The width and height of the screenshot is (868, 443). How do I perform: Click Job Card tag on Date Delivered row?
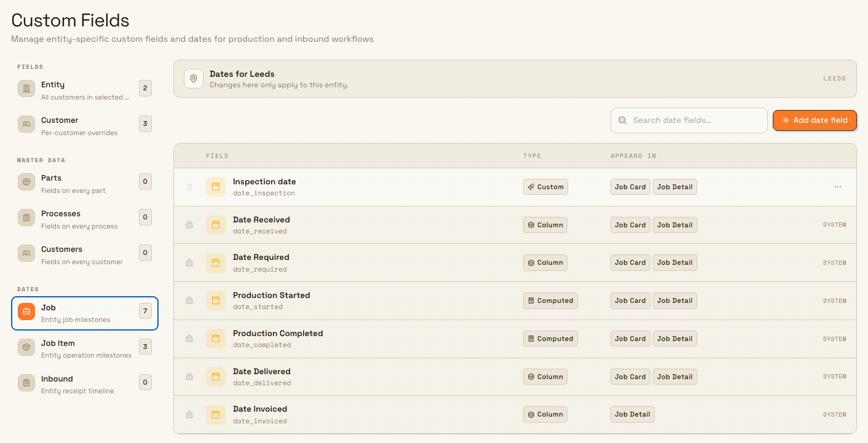(x=630, y=377)
